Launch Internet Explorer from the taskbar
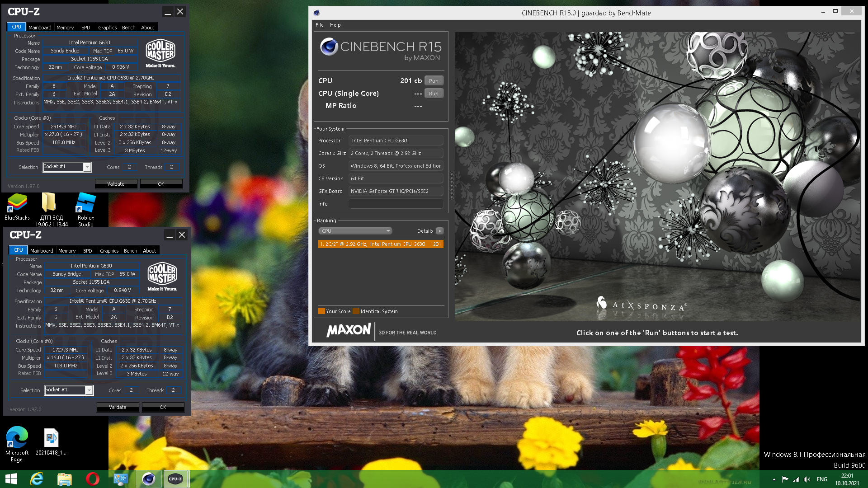The width and height of the screenshot is (868, 488). [x=37, y=479]
